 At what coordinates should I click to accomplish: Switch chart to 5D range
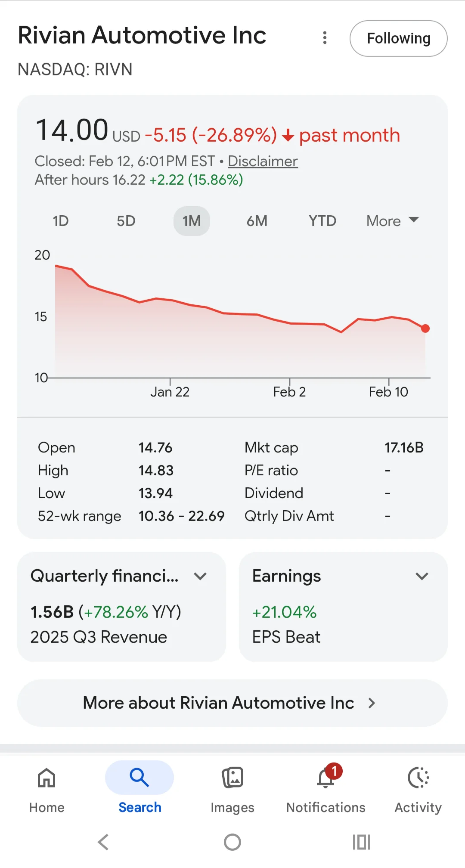click(126, 221)
